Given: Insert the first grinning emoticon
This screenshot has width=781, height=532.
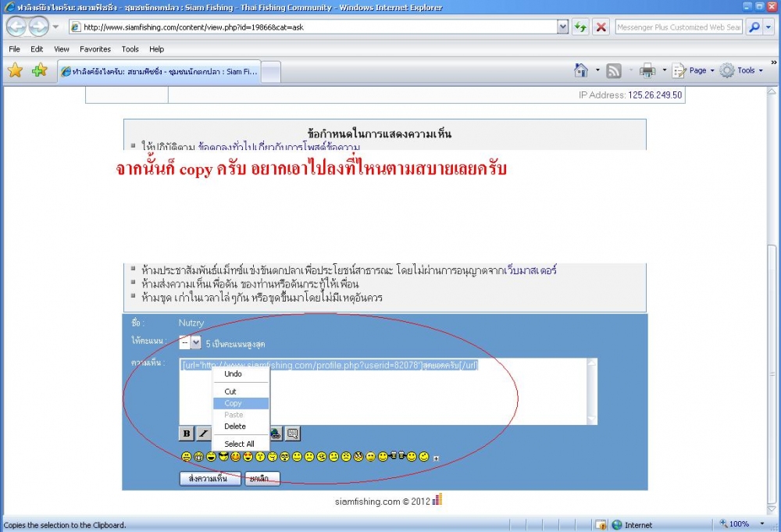Looking at the screenshot, I should 187,456.
